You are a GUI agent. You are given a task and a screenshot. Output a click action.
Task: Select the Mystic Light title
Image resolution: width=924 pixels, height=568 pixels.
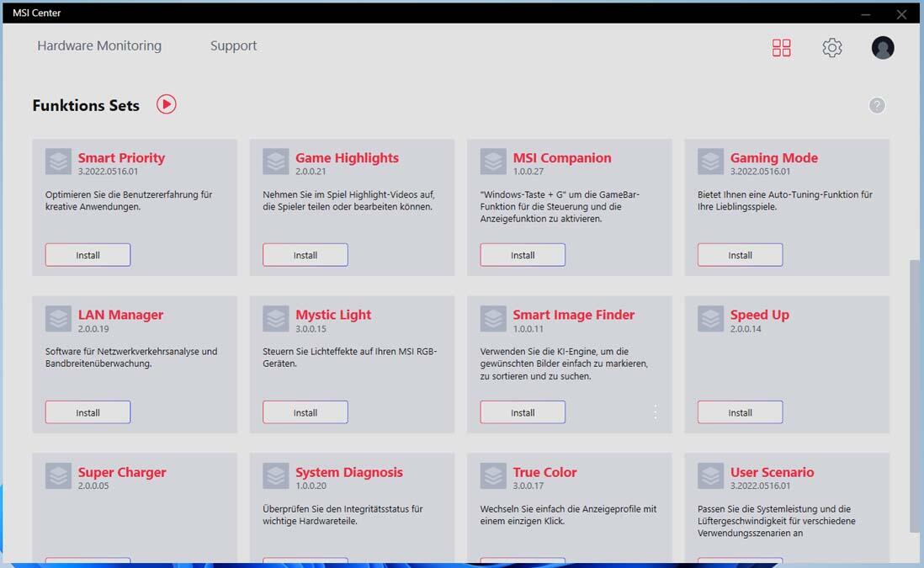tap(333, 316)
